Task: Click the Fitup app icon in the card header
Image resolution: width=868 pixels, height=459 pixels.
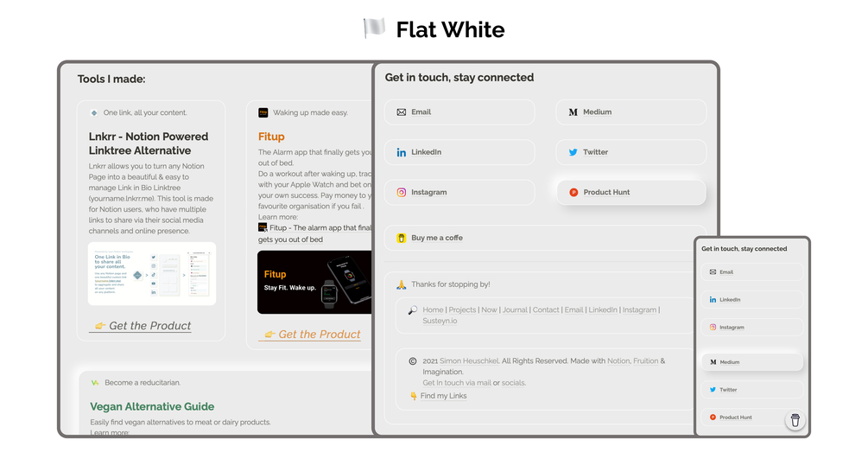Action: 263,112
